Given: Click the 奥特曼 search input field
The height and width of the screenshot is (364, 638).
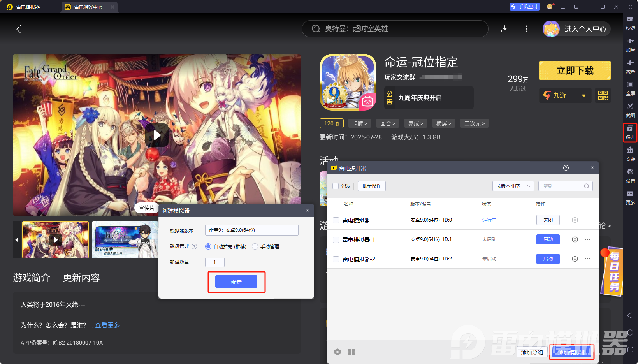Looking at the screenshot, I should click(394, 28).
